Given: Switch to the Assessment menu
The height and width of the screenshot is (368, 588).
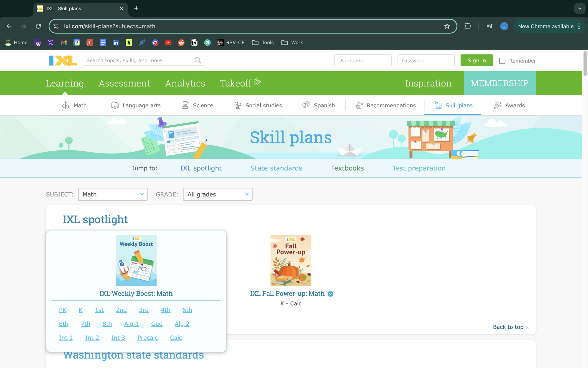Looking at the screenshot, I should 124,83.
